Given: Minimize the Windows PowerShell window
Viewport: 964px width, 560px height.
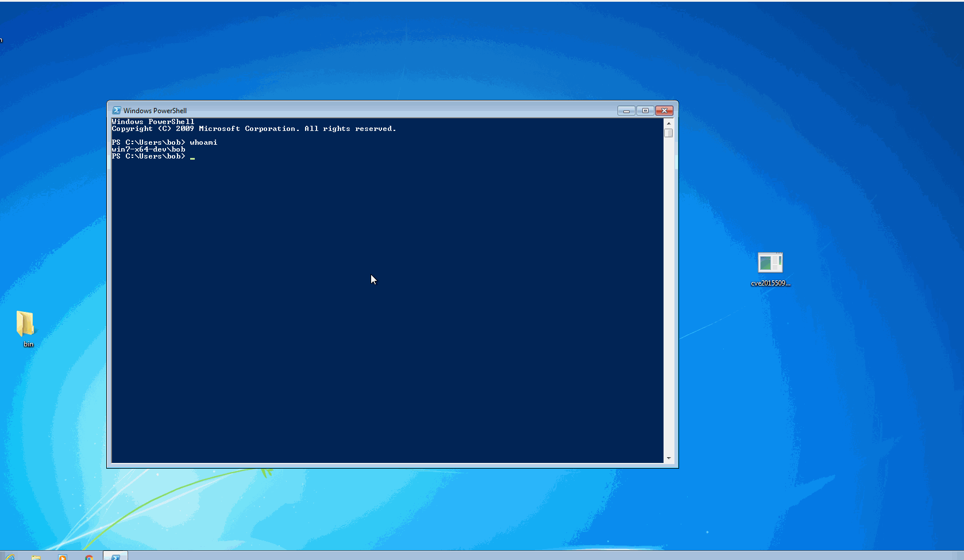Looking at the screenshot, I should pyautogui.click(x=626, y=110).
